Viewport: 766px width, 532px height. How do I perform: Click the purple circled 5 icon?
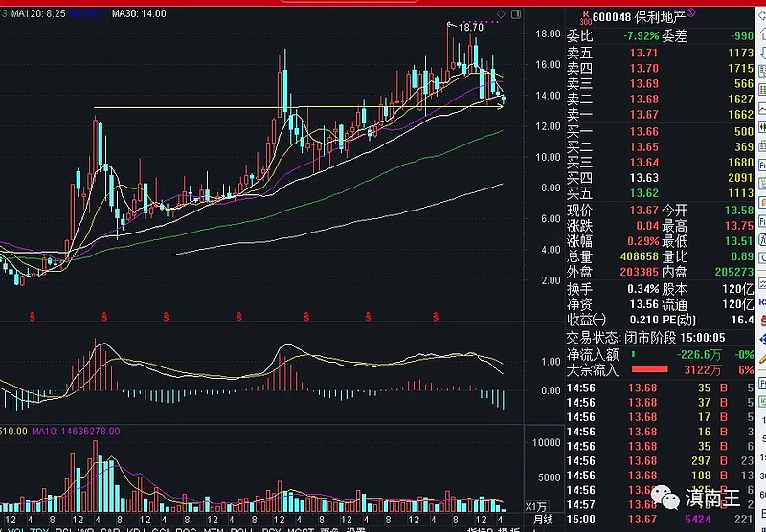pos(690,13)
